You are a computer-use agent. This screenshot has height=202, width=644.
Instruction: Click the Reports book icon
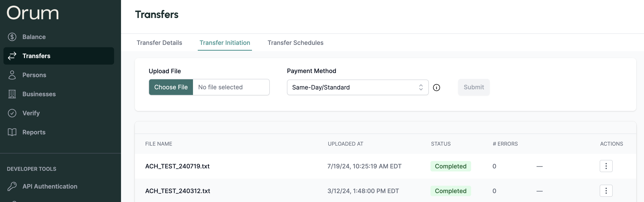coord(12,132)
